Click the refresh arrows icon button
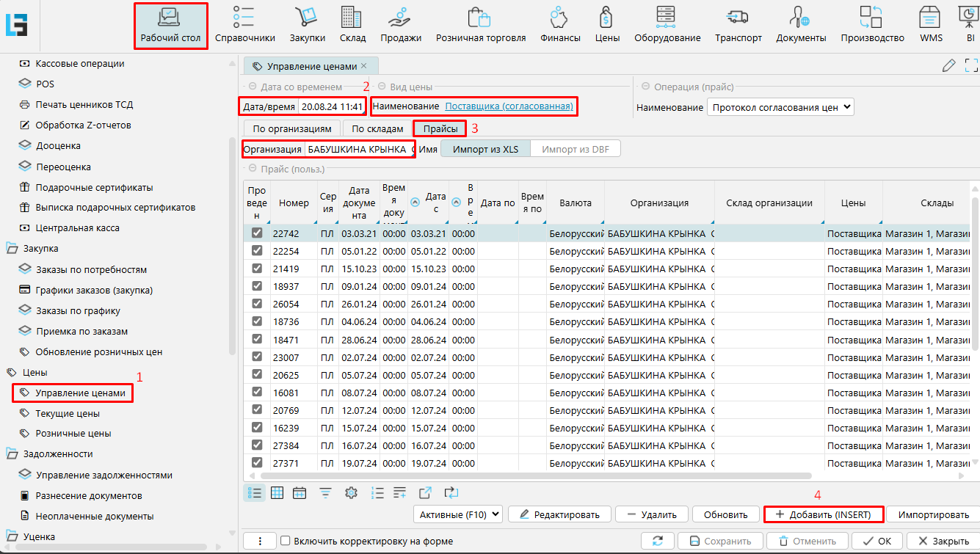The width and height of the screenshot is (980, 554). pyautogui.click(x=658, y=541)
